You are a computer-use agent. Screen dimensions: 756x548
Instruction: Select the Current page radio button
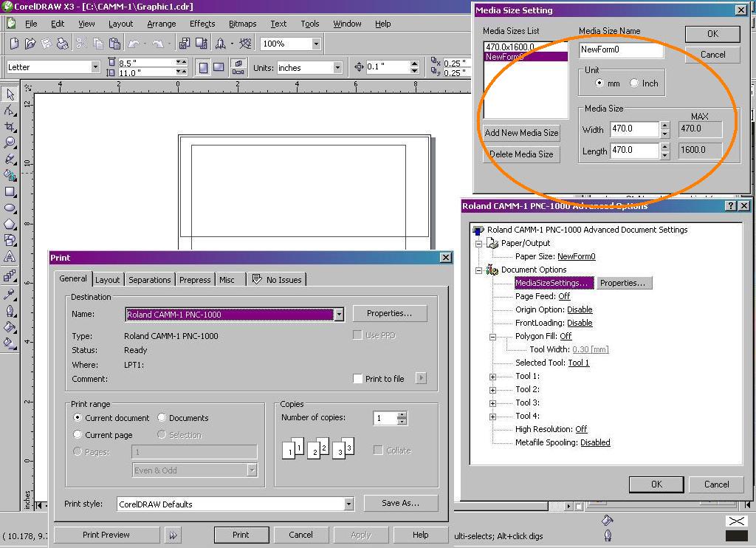coord(78,435)
